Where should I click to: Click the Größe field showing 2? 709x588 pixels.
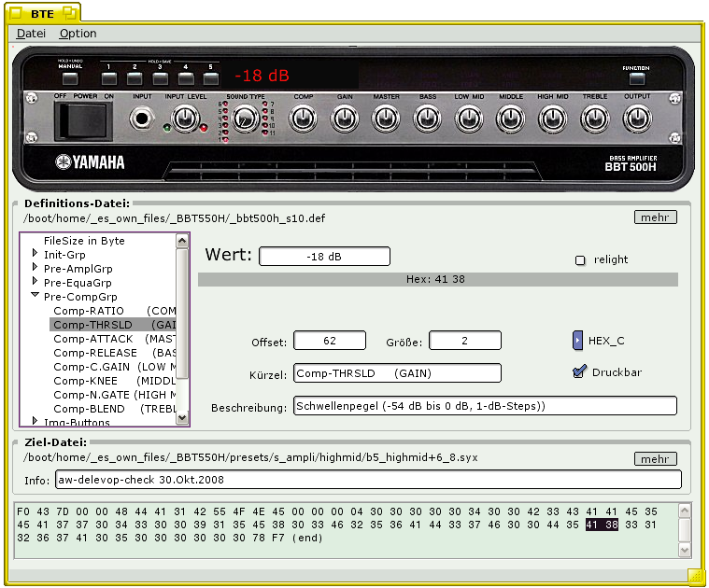coord(465,341)
